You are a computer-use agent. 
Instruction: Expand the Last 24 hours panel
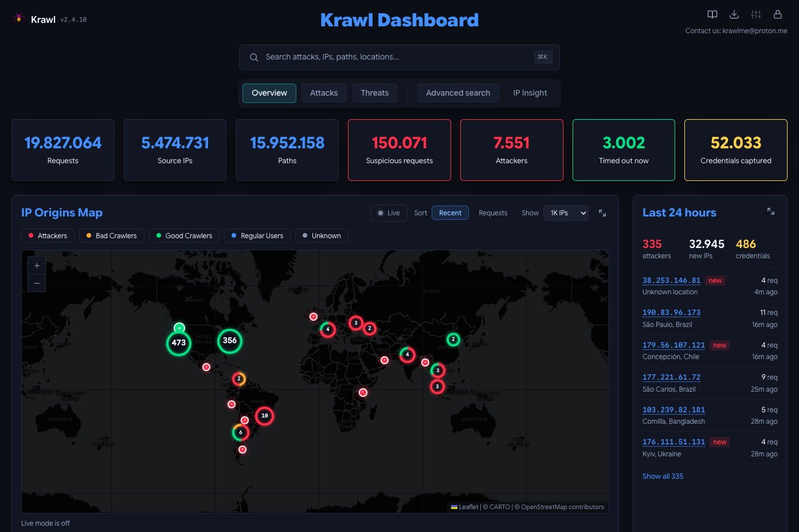coord(771,212)
